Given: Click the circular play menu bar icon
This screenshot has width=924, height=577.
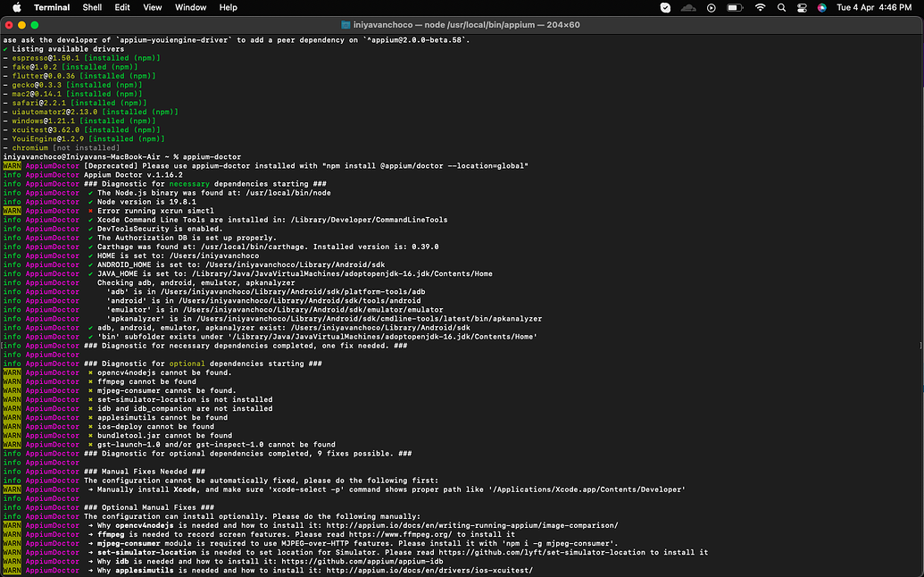Looking at the screenshot, I should point(710,7).
